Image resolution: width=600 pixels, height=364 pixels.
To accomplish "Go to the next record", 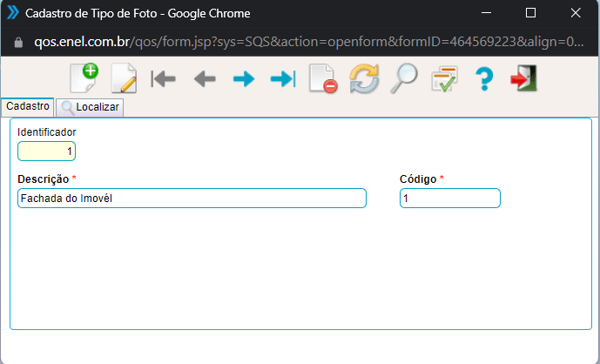I will (243, 79).
